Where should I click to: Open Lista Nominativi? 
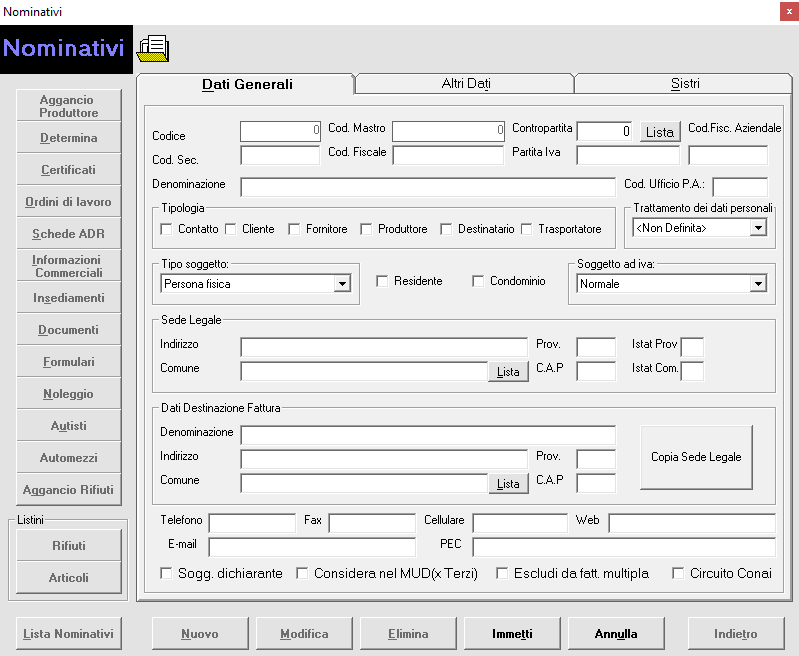coord(69,634)
